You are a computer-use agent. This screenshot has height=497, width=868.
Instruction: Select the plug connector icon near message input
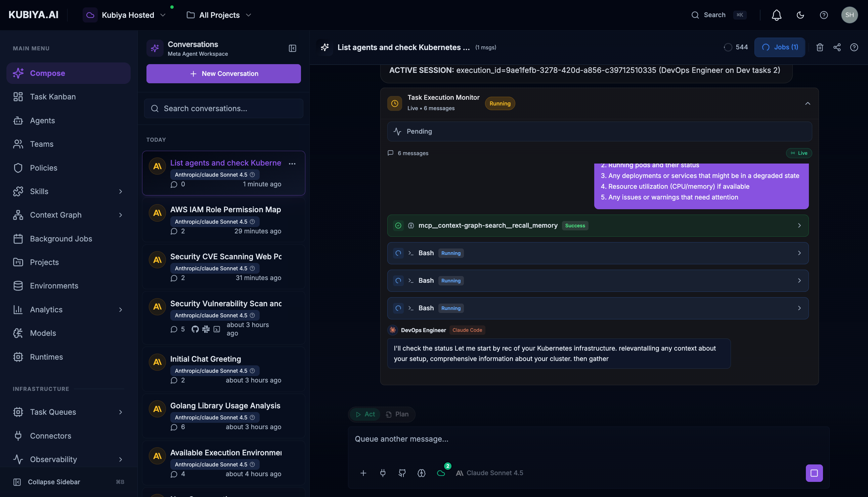[383, 473]
